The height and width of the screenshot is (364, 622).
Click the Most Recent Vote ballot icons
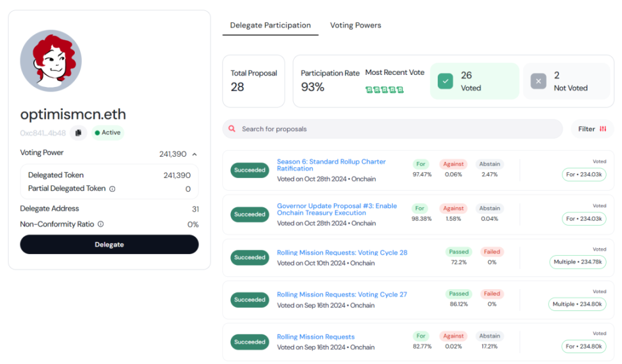(x=384, y=90)
